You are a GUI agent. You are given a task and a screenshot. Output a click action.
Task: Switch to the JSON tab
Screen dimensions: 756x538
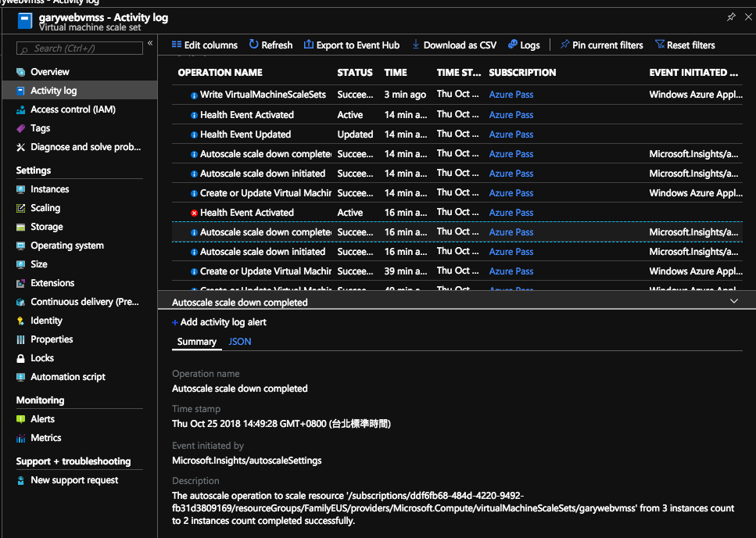coord(240,342)
